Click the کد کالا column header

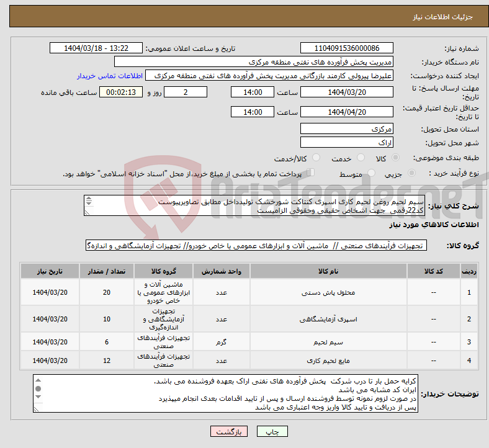(433, 271)
